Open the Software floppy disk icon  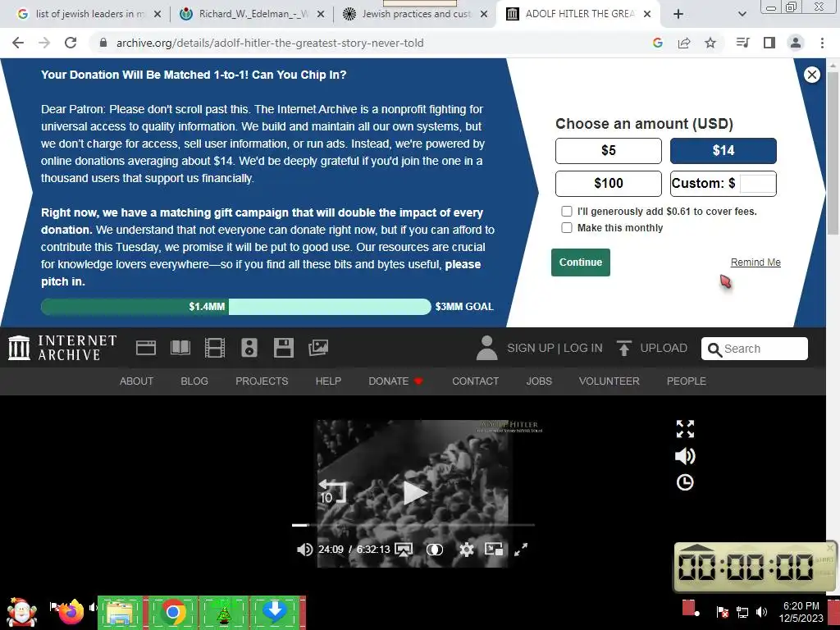(x=283, y=348)
